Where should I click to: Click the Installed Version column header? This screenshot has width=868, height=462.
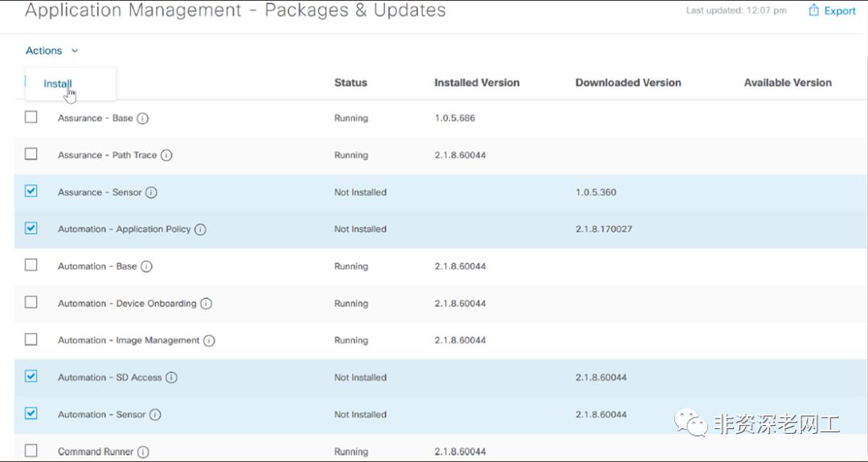[477, 83]
